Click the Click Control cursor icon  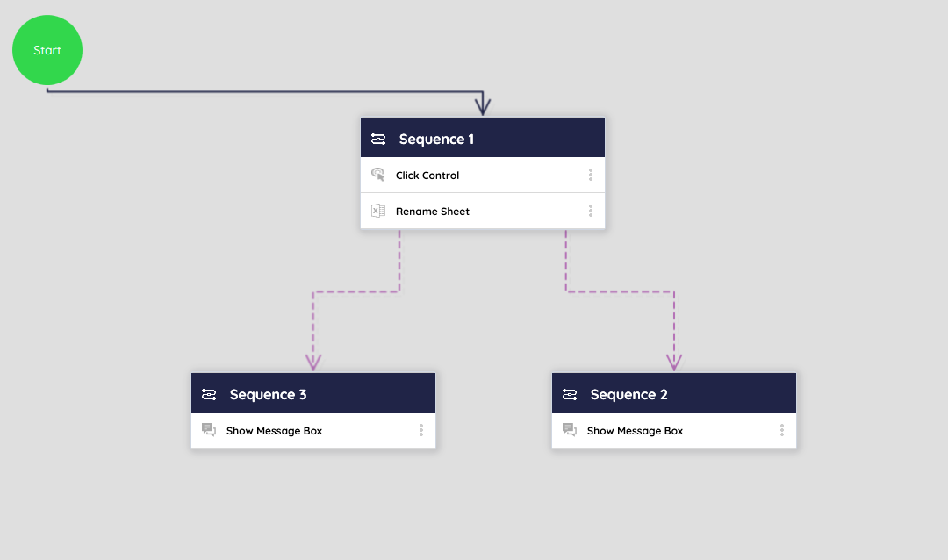(378, 175)
